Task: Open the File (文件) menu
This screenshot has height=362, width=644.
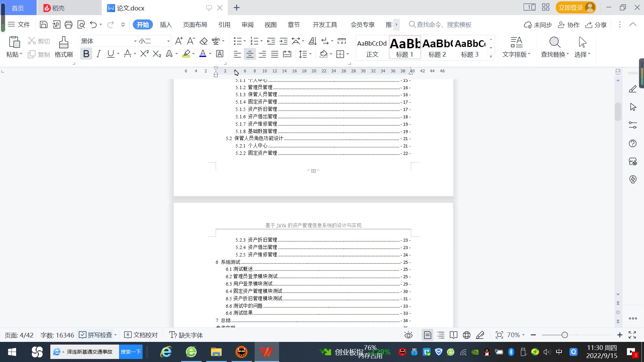Action: [19, 24]
